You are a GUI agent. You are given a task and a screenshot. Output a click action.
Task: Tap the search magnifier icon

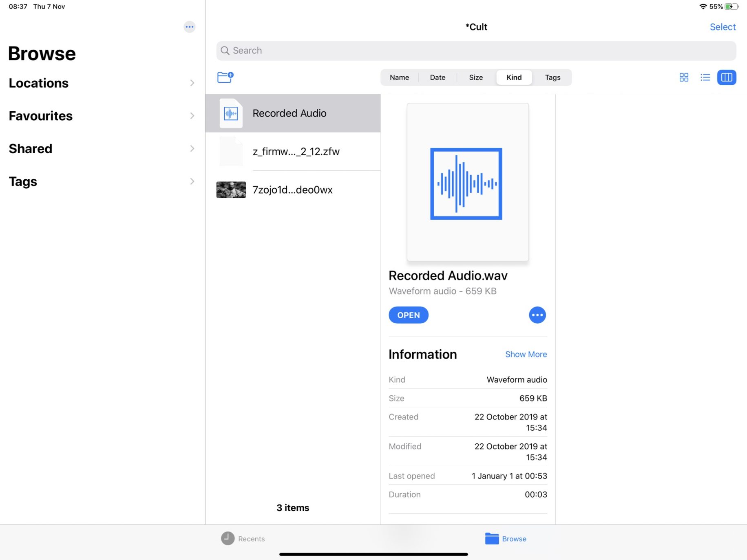click(225, 51)
